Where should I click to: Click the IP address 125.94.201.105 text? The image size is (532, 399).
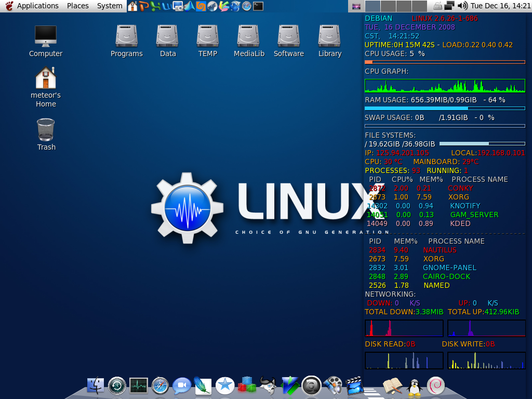point(403,153)
